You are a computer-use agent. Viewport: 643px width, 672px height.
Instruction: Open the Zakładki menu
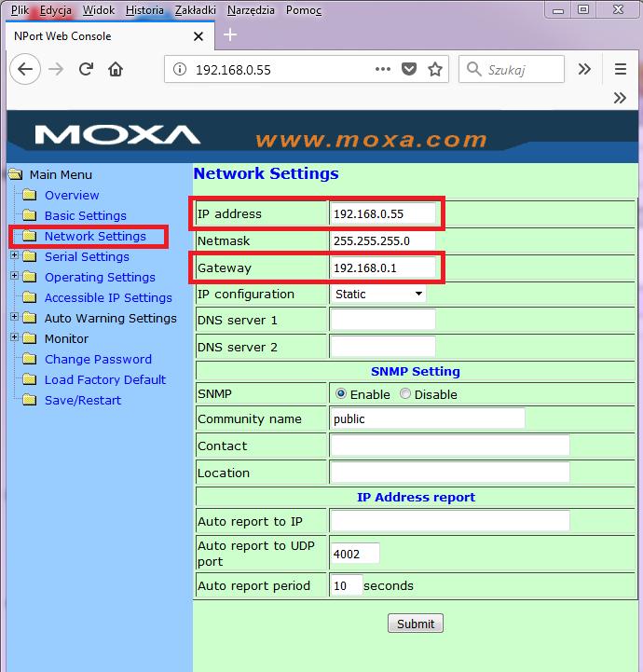196,10
